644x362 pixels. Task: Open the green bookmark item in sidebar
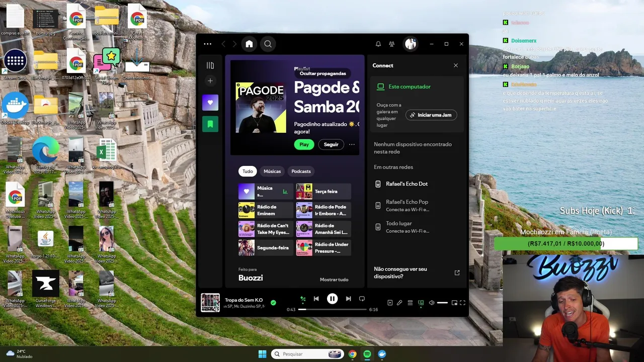point(210,124)
